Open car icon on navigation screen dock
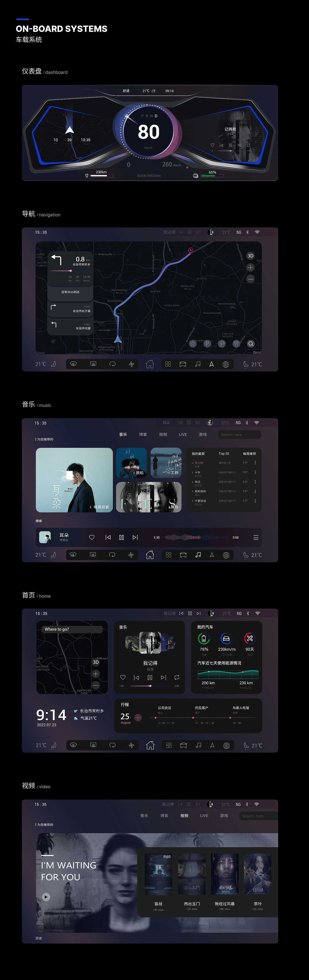The height and width of the screenshot is (980, 309). (183, 364)
